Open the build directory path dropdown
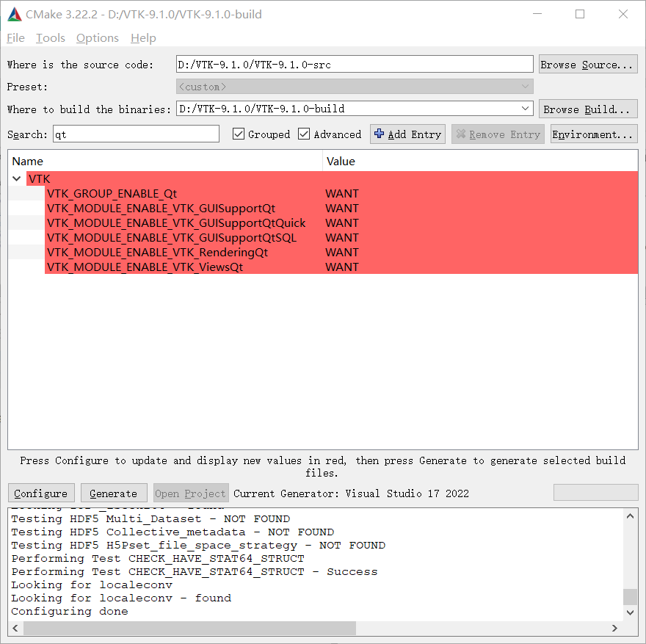 pos(525,108)
